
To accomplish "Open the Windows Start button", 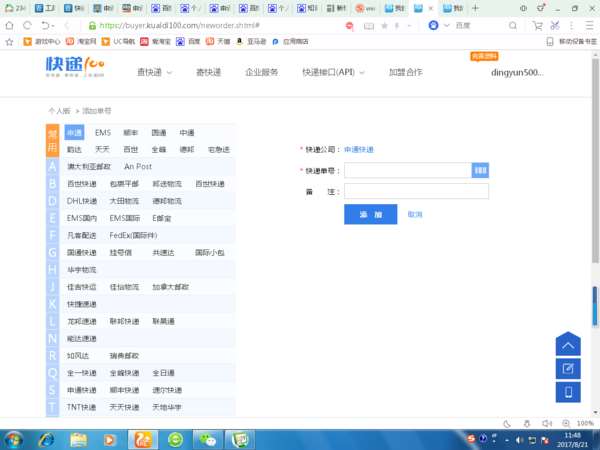I will (14, 440).
